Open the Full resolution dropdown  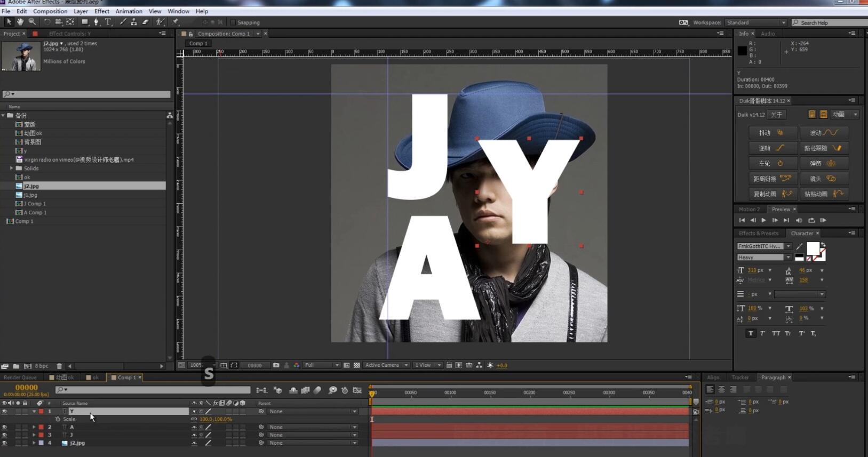(322, 365)
